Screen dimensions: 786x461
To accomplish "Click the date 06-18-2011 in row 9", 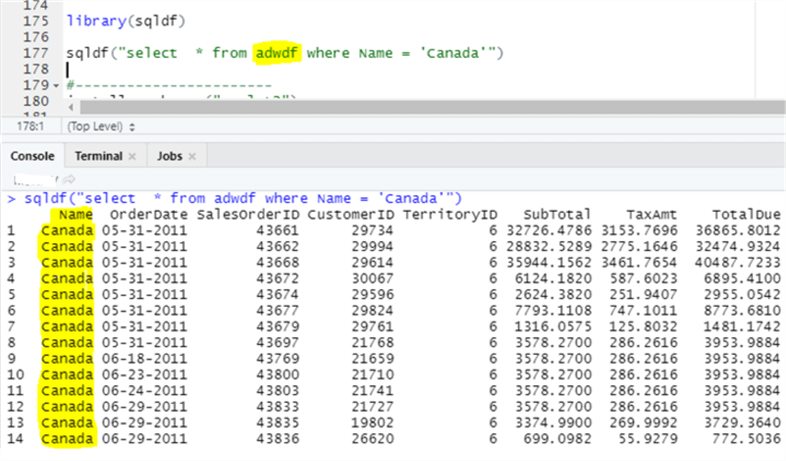I will [144, 359].
